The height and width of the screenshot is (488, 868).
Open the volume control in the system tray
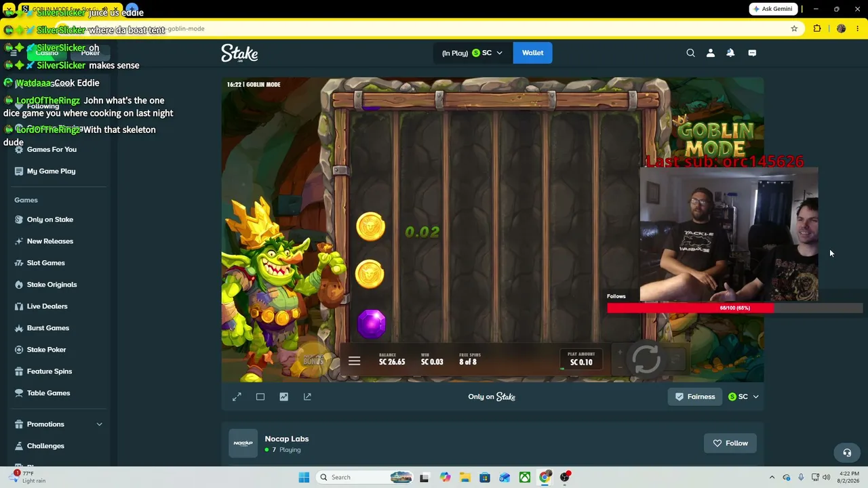pyautogui.click(x=827, y=477)
